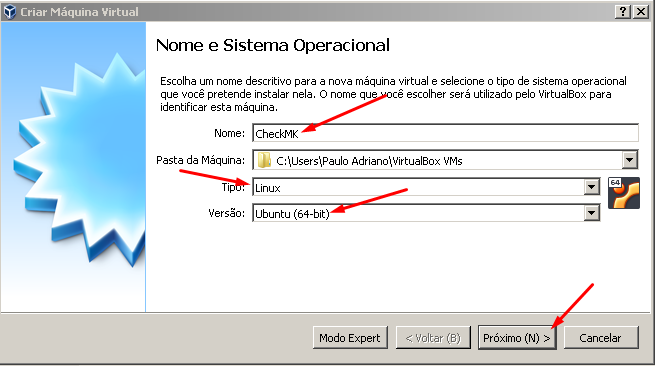Open the Versão dropdown arrow
655x366 pixels.
click(592, 213)
